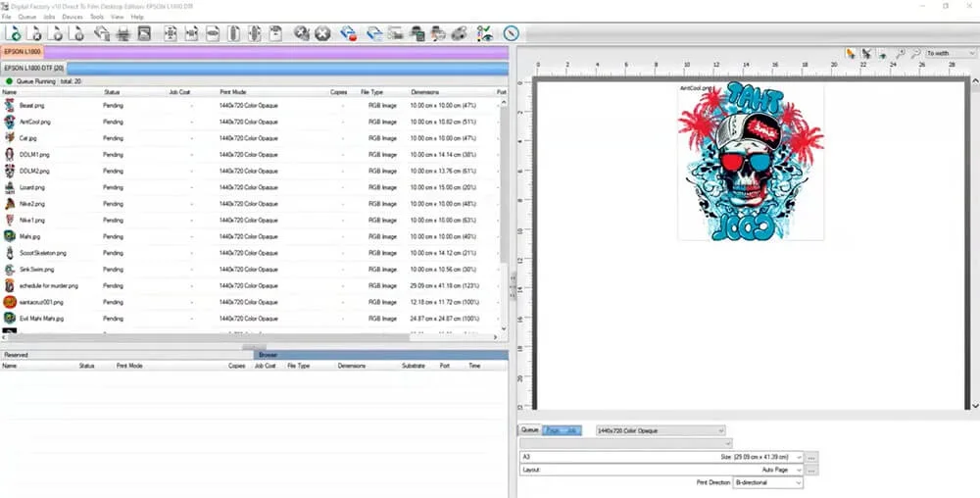
Task: Switch to the Queue tab below preview
Action: click(530, 430)
